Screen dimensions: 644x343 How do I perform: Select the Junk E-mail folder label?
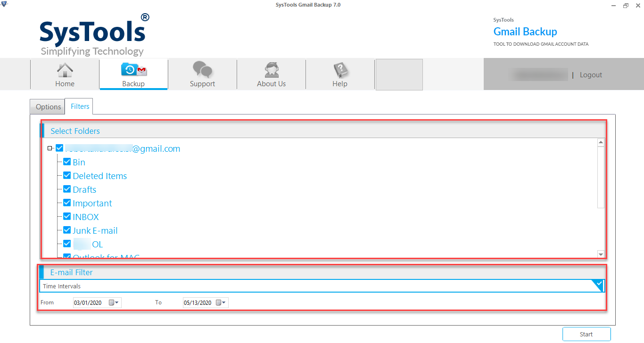coord(95,230)
